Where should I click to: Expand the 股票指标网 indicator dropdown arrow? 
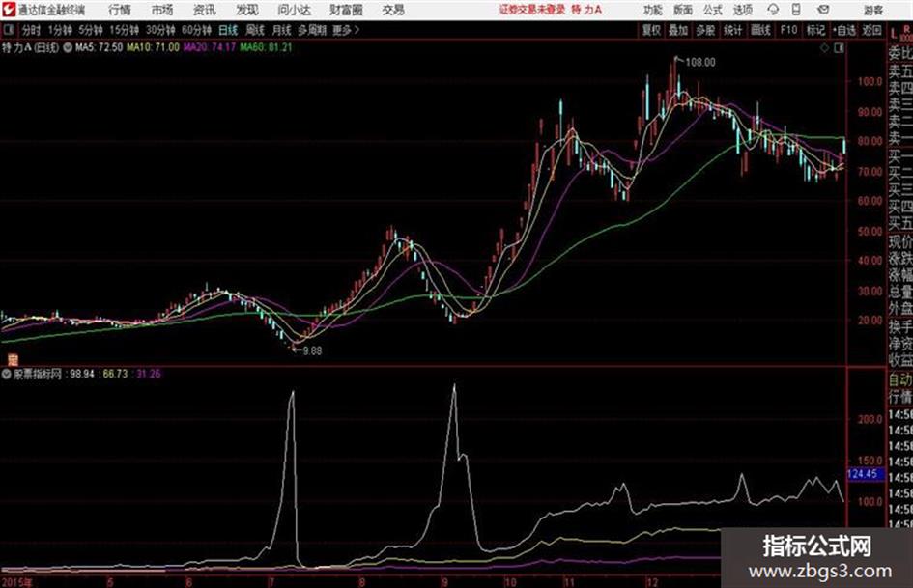pos(7,374)
